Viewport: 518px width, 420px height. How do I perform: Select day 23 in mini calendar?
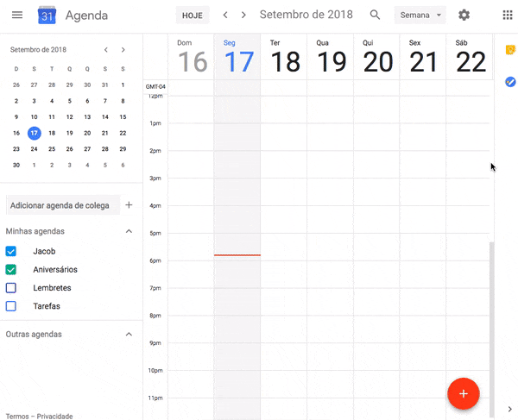(16, 149)
